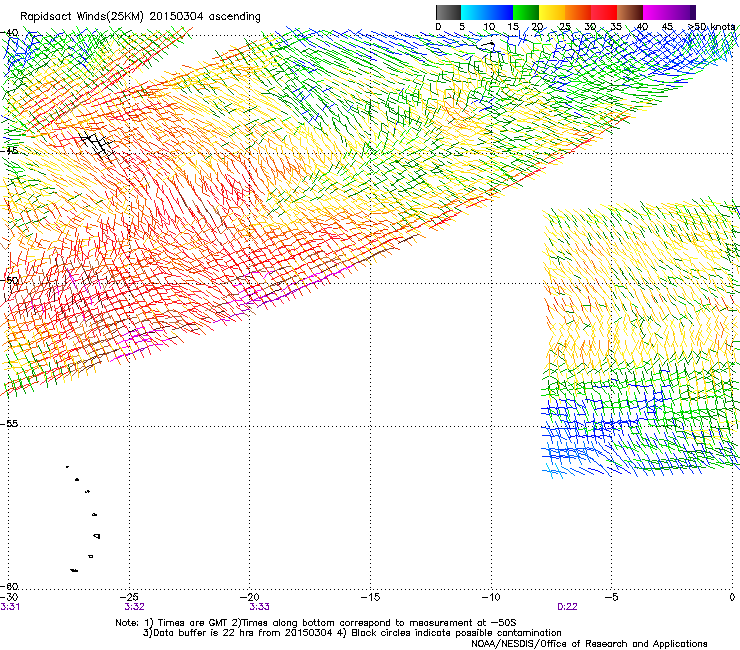Select the -45 latitude axis label
The image size is (740, 650).
click(x=9, y=151)
